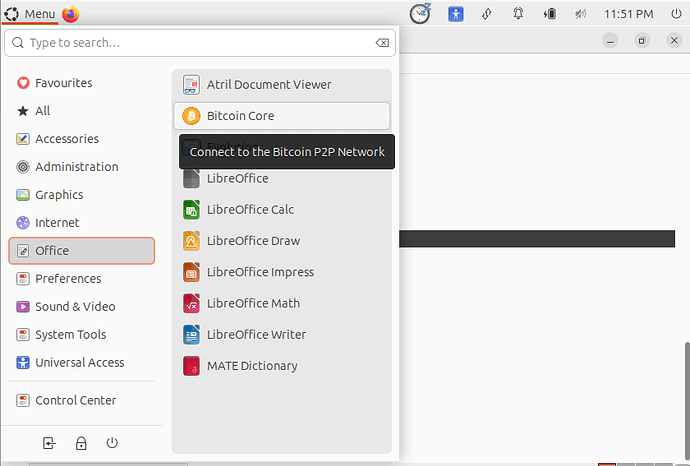Start Bitcoin Core application
The width and height of the screenshot is (690, 466).
click(282, 116)
